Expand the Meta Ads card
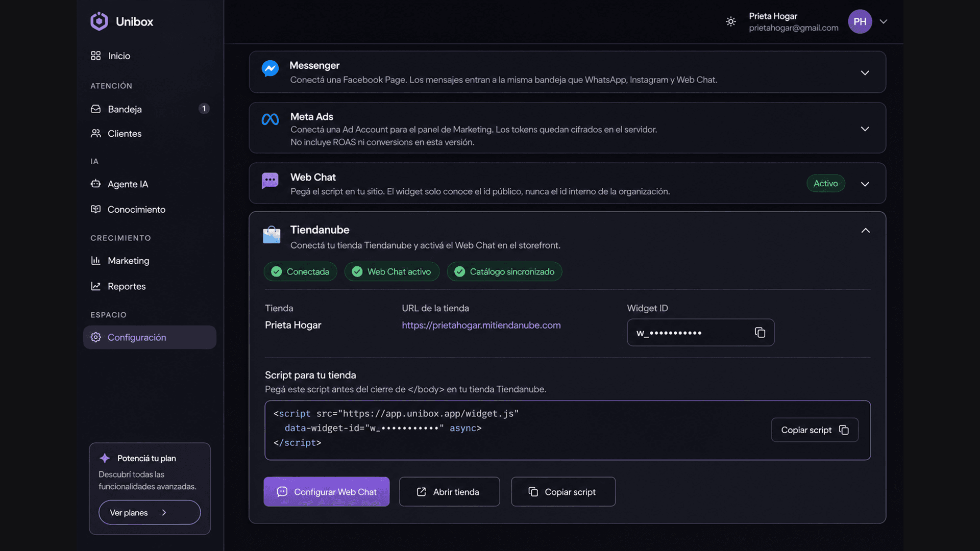 tap(865, 129)
